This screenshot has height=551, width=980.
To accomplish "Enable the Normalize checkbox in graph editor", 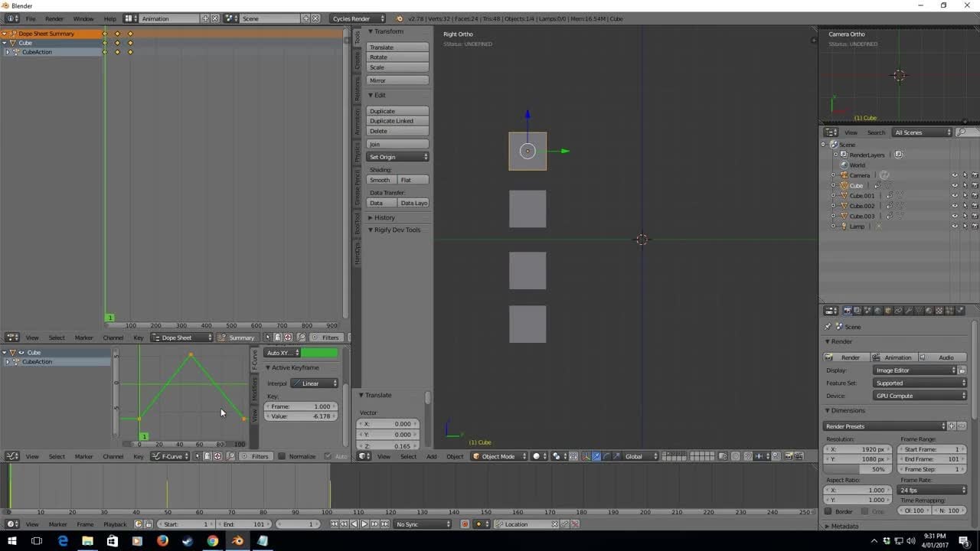I will [x=282, y=456].
